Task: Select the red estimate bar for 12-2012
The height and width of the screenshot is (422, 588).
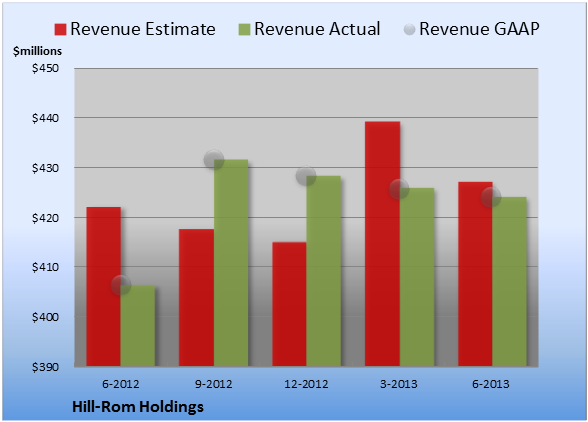Action: click(x=289, y=304)
